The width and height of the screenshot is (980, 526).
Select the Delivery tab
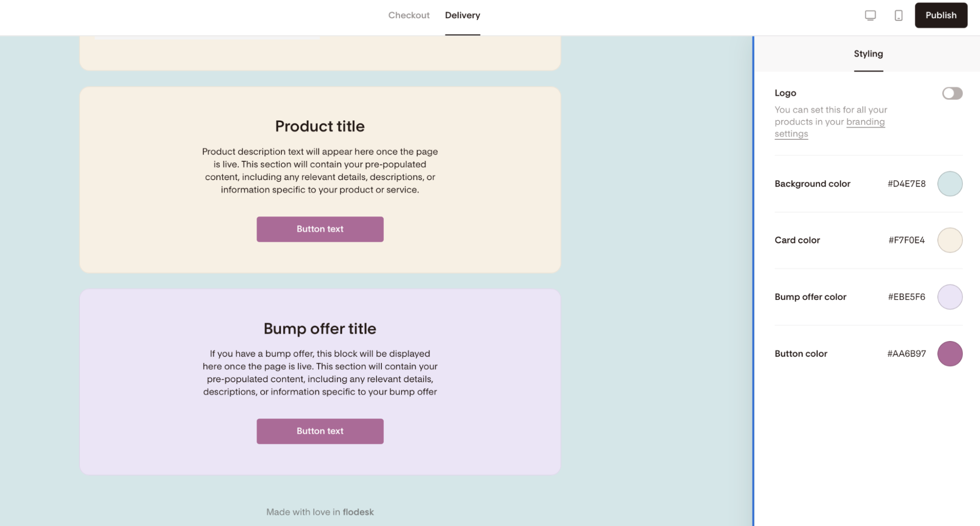click(462, 15)
